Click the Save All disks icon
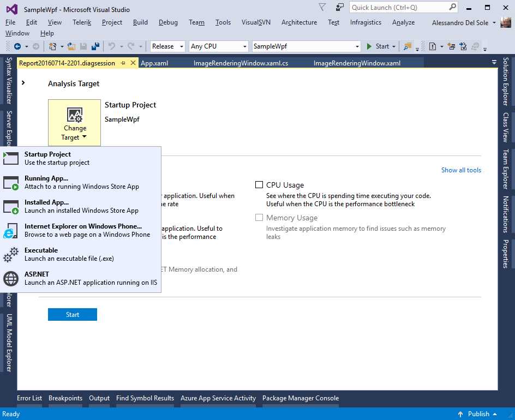 95,46
